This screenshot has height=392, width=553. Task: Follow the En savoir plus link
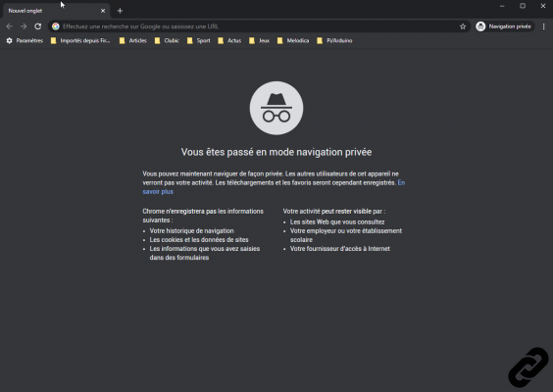(158, 192)
